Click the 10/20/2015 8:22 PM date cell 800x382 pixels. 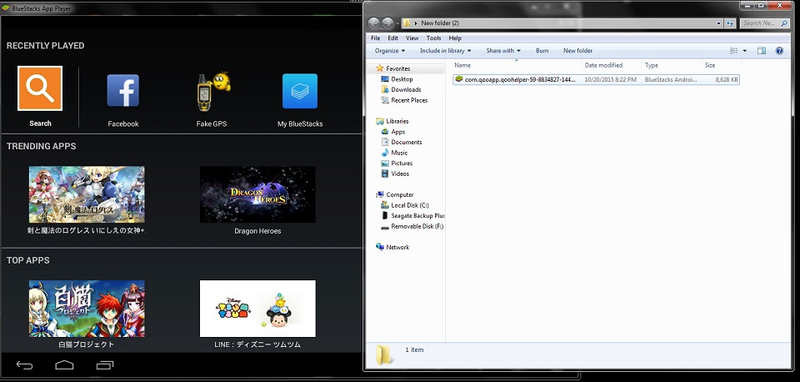610,80
